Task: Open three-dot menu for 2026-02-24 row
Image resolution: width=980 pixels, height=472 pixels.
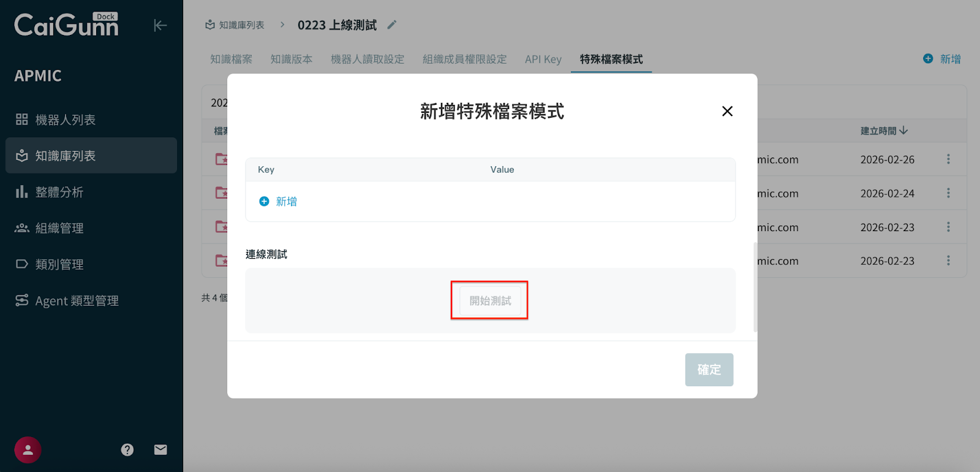Action: tap(948, 193)
